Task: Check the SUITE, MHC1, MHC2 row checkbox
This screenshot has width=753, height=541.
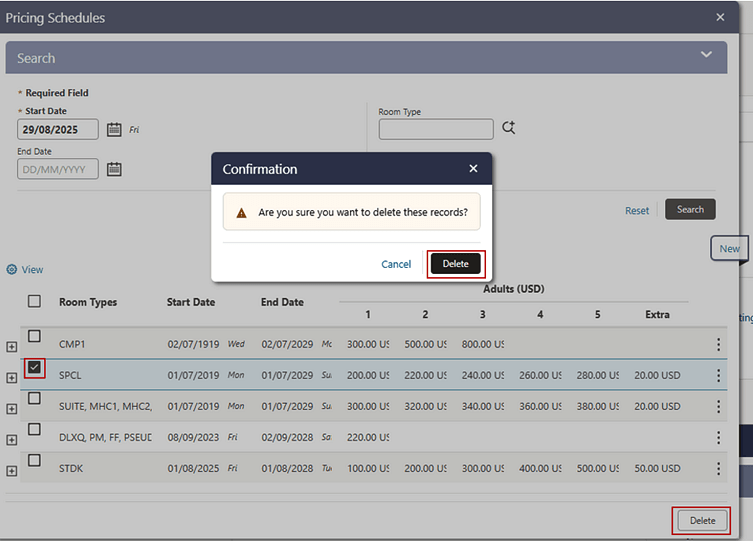Action: point(34,398)
